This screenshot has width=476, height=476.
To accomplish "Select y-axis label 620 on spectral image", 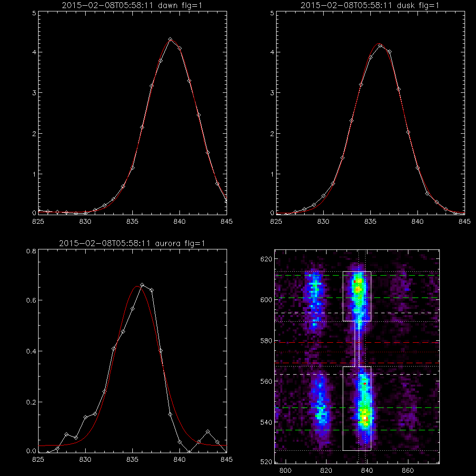I will (266, 259).
